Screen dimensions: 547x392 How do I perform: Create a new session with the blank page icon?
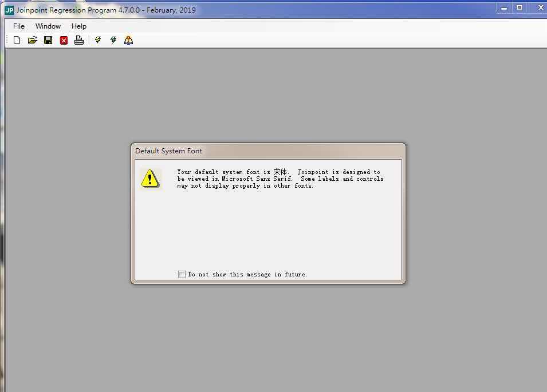(x=17, y=40)
